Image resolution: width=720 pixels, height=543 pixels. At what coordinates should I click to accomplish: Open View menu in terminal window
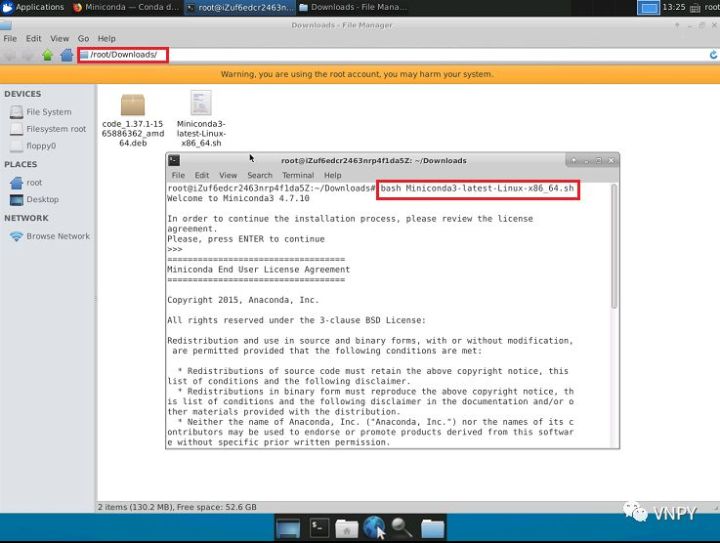coord(228,175)
